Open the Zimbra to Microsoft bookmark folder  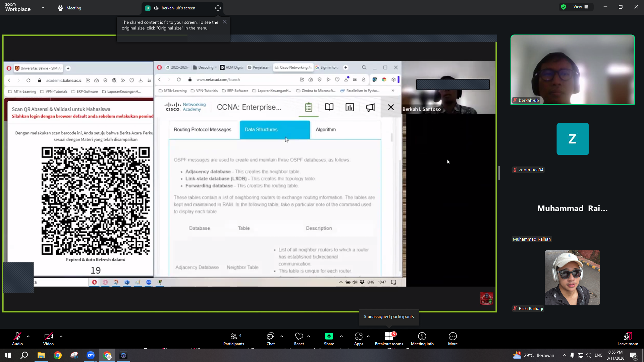tap(316, 91)
